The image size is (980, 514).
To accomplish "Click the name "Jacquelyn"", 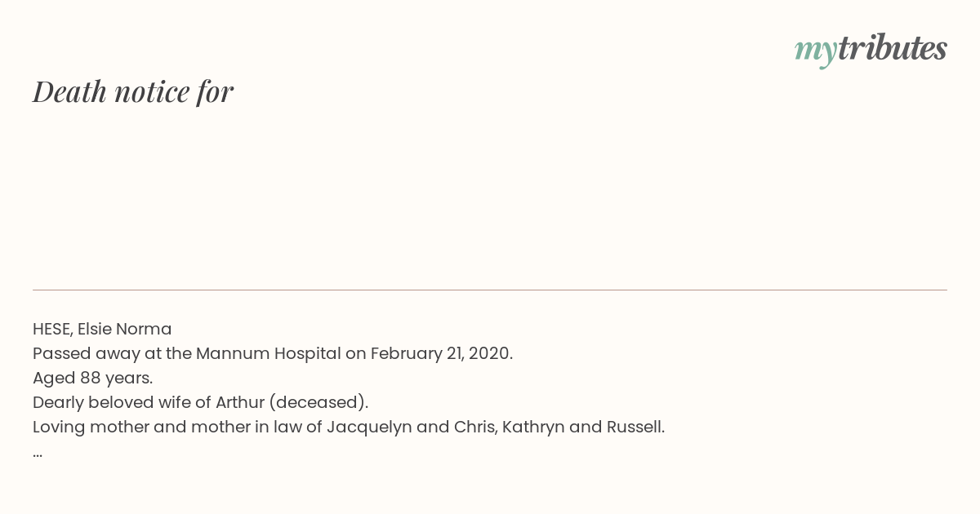I will tap(369, 427).
